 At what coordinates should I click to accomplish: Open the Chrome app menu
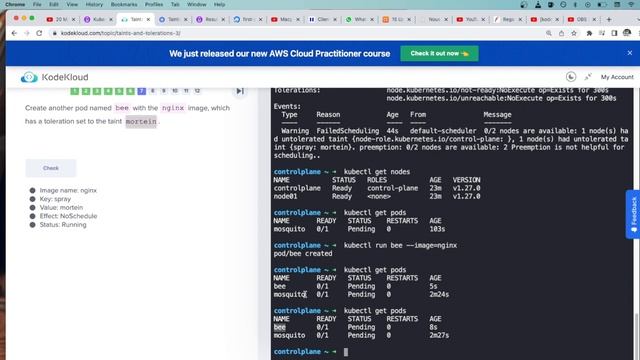click(15, 4)
